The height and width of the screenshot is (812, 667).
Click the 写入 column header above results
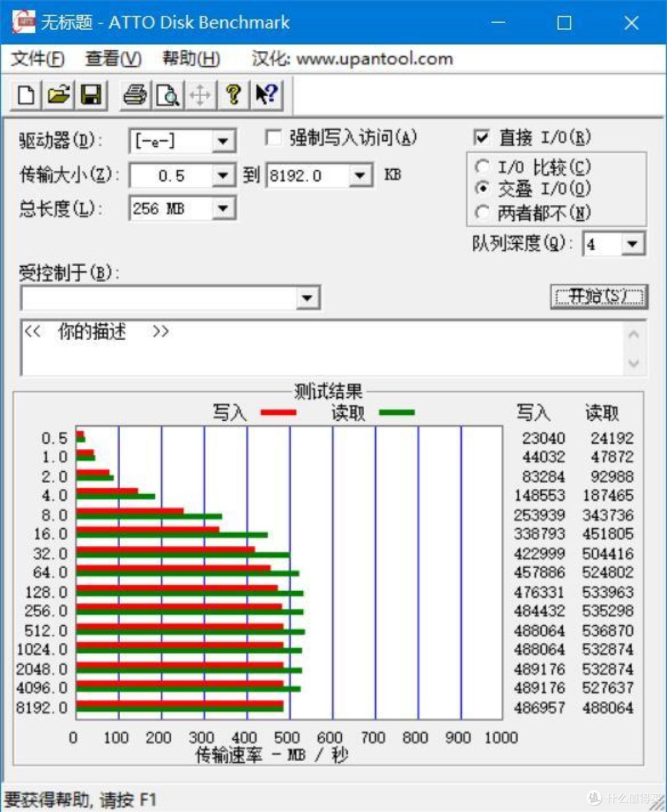coord(534,412)
